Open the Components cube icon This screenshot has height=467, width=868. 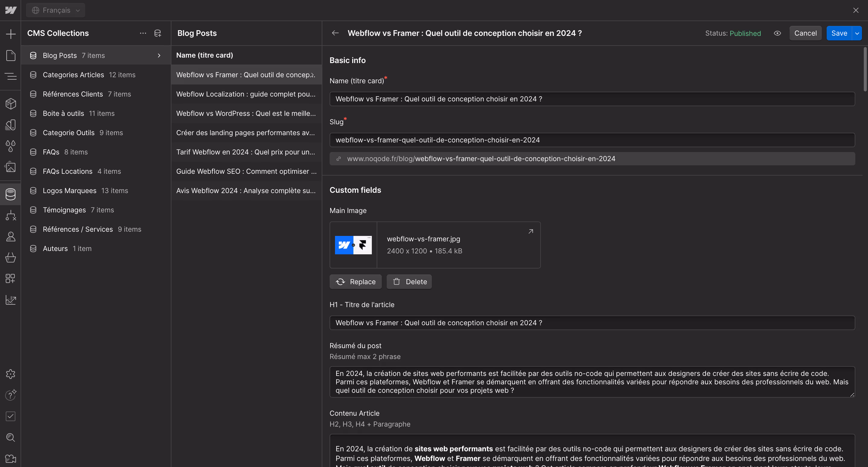[11, 104]
